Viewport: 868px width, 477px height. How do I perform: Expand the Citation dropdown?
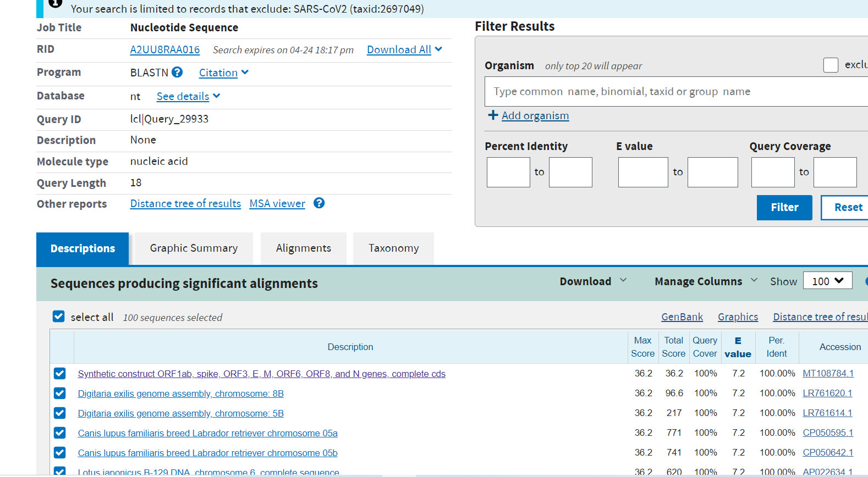click(224, 73)
